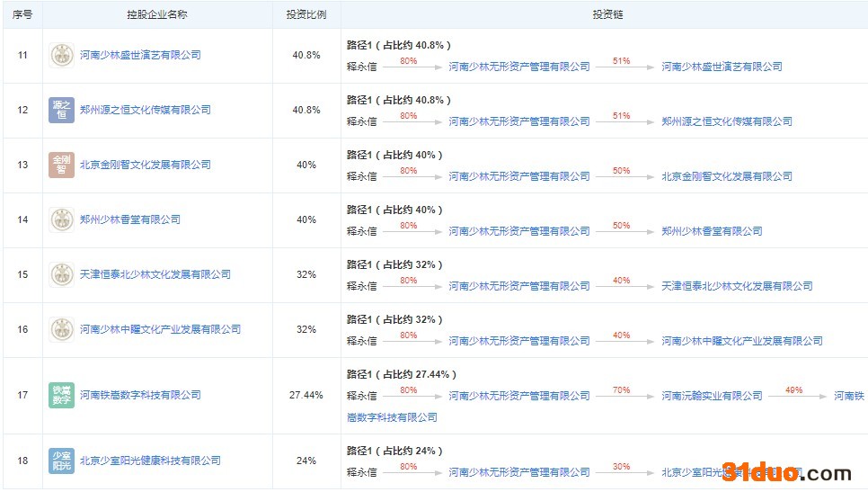The width and height of the screenshot is (868, 492).
Task: Click 天津恒泰北少林文化发展有限公司 at the end of row 15's chain
Action: coord(737,286)
